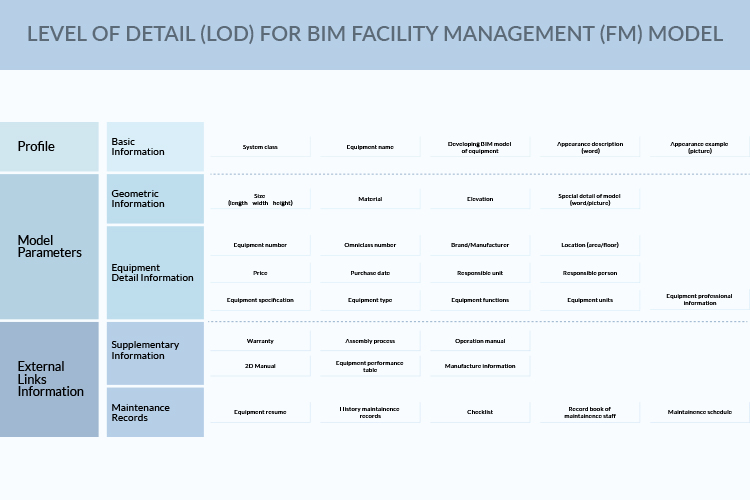750x500 pixels.
Task: Select 'Special detail of model (word/picture)' cell
Action: pos(590,199)
